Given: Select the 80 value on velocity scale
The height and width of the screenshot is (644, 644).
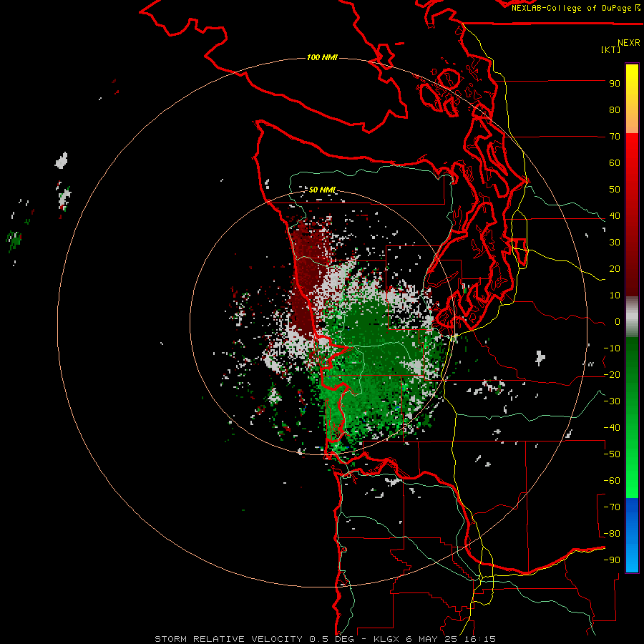Looking at the screenshot, I should 615,109.
